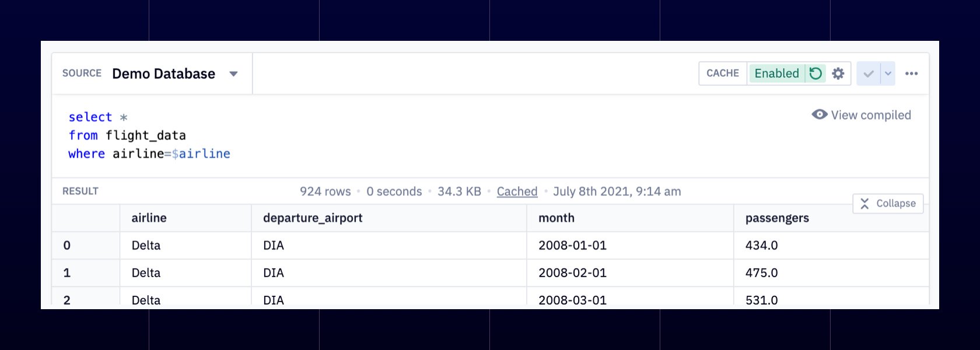This screenshot has height=350, width=980.
Task: Open the Demo Database source dropdown
Action: pyautogui.click(x=233, y=74)
